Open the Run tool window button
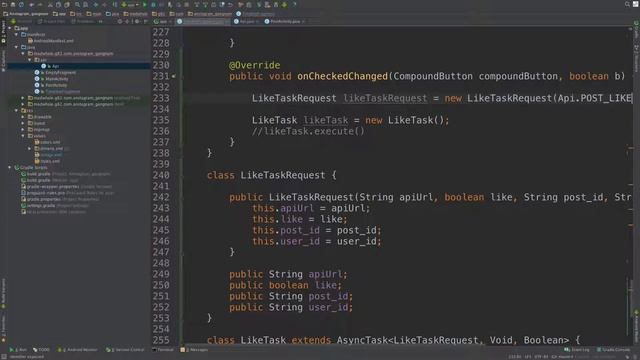The width and height of the screenshot is (640, 360). click(18, 350)
